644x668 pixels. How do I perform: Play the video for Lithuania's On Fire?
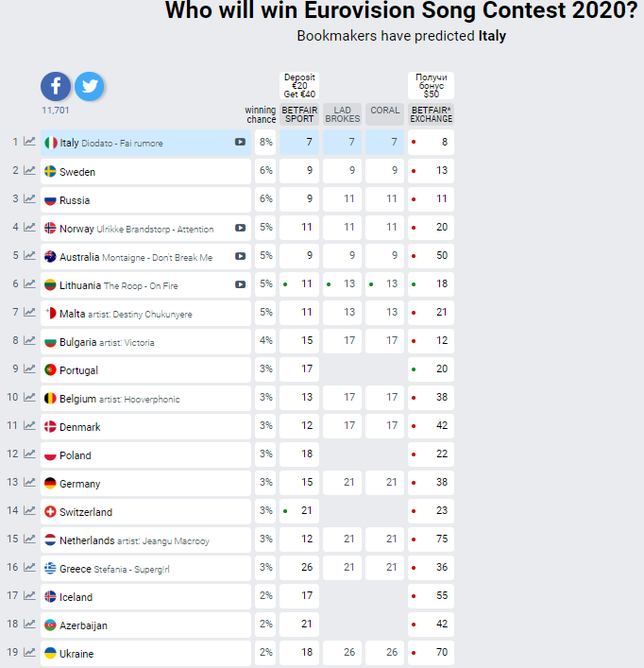(x=240, y=284)
